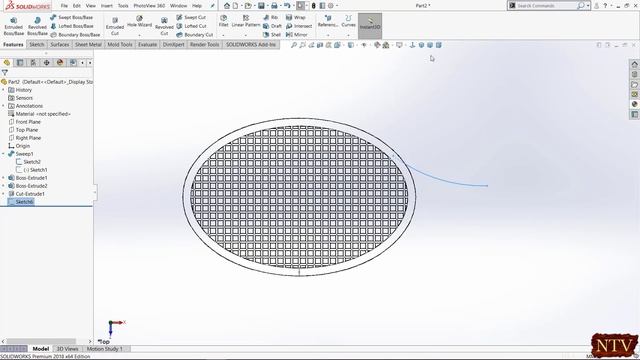Select the Revolved Boss/Base tool
640x360 pixels.
37,27
